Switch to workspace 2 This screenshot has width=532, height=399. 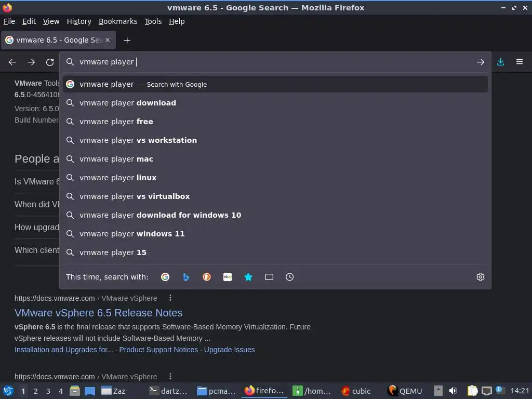coord(36,391)
